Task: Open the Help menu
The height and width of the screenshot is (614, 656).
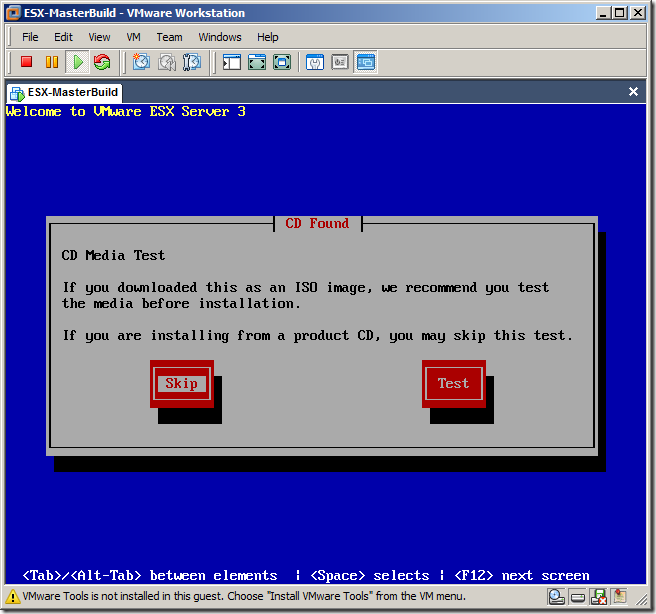Action: click(x=268, y=37)
